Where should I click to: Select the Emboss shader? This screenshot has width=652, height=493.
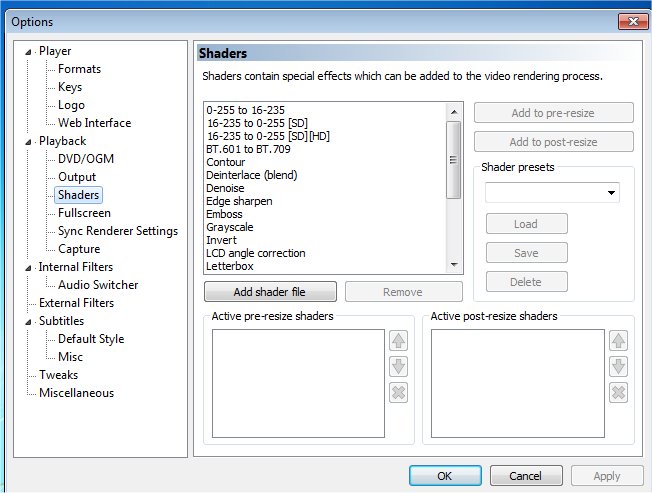(x=225, y=214)
